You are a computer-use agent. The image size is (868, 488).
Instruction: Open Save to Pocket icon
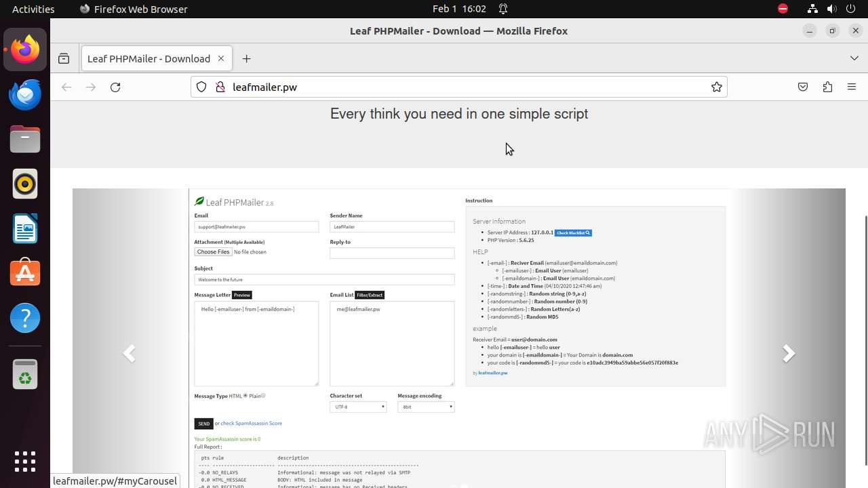click(803, 87)
